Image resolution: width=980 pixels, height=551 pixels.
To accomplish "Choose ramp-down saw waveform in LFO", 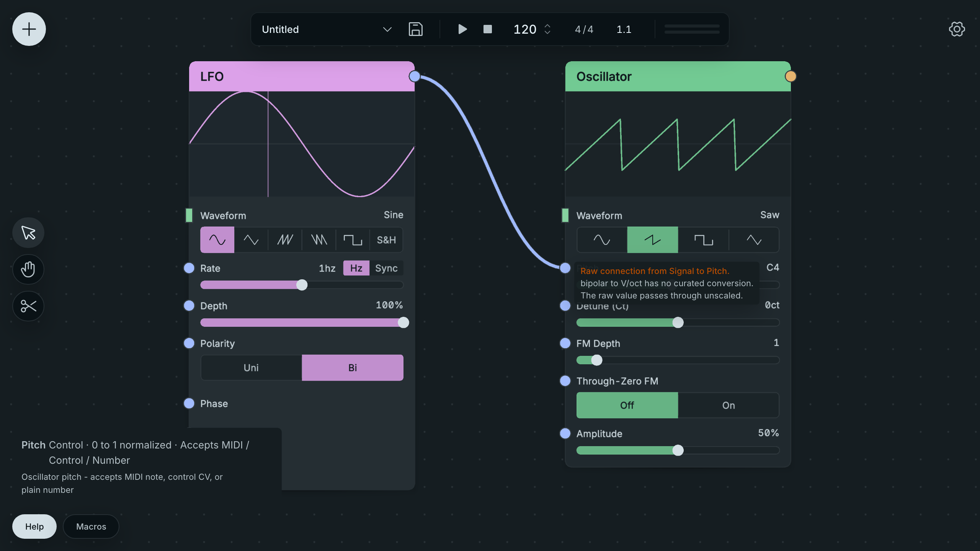I will [x=319, y=240].
